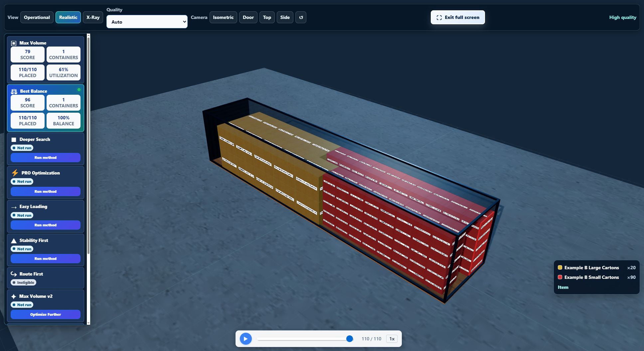Set camera to Isometric
The width and height of the screenshot is (644, 351).
click(x=223, y=17)
